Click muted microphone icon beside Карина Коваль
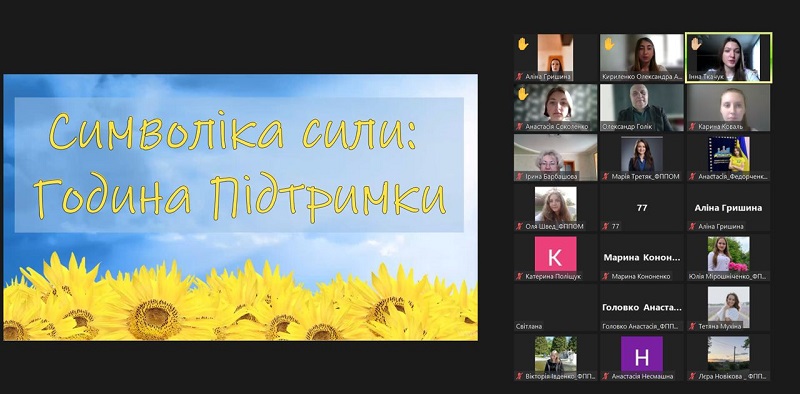The height and width of the screenshot is (394, 800). click(692, 127)
